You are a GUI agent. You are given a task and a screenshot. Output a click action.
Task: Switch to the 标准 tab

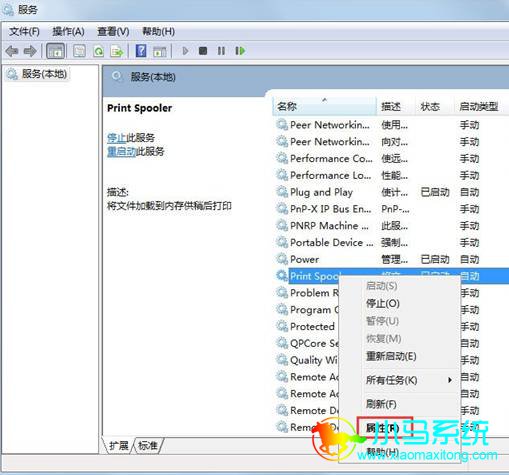pyautogui.click(x=148, y=445)
